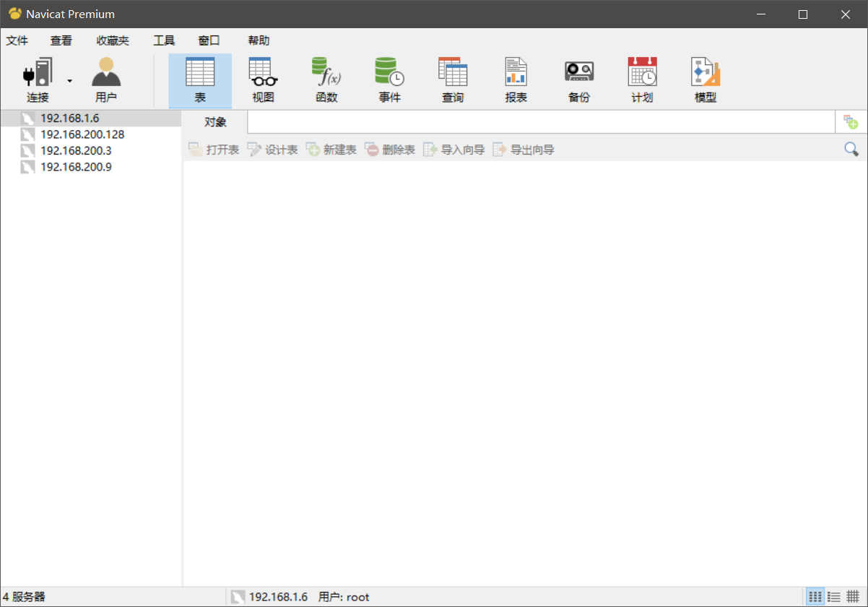
Task: Click the status bar 192.168.1.6 text
Action: (x=278, y=597)
